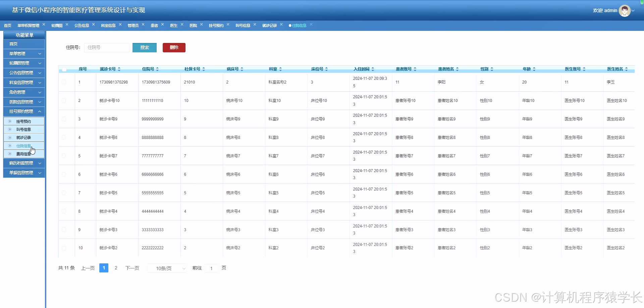Sort table by 床位号 column
Image resolution: width=644 pixels, height=308 pixels.
click(326, 69)
